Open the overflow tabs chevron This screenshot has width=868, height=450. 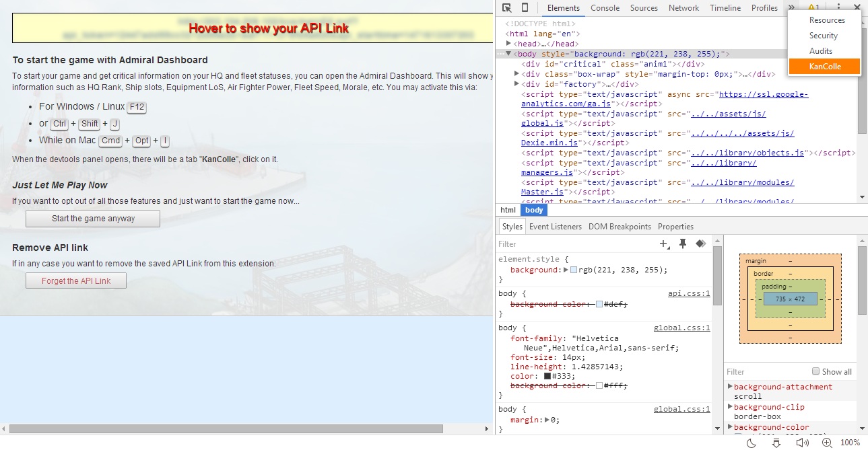click(791, 8)
